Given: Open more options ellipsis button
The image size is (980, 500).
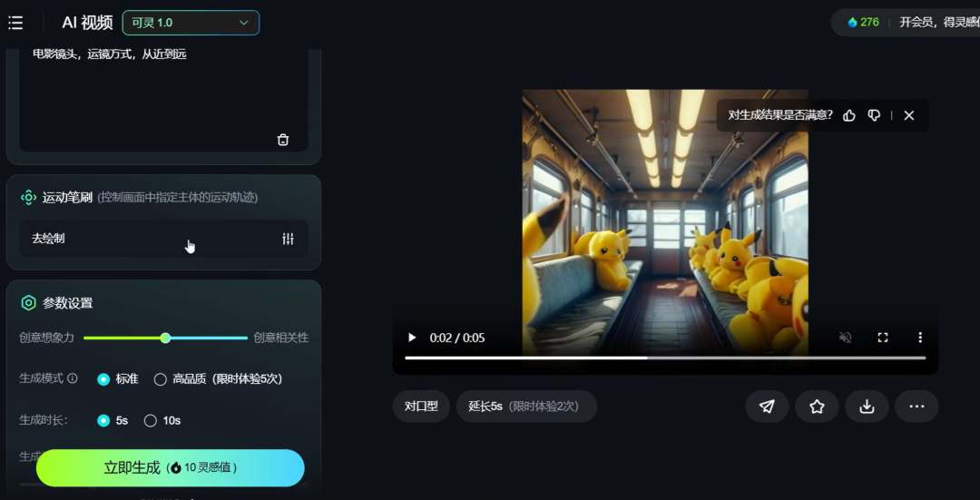Looking at the screenshot, I should point(916,407).
